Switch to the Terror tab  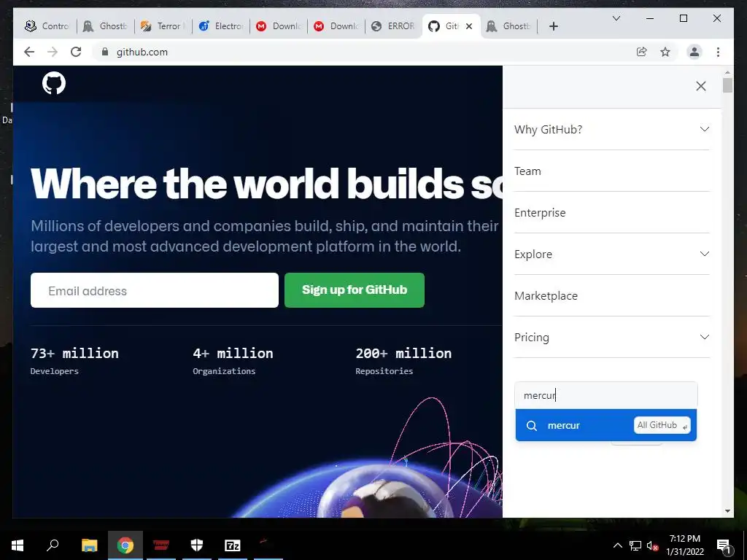point(163,26)
